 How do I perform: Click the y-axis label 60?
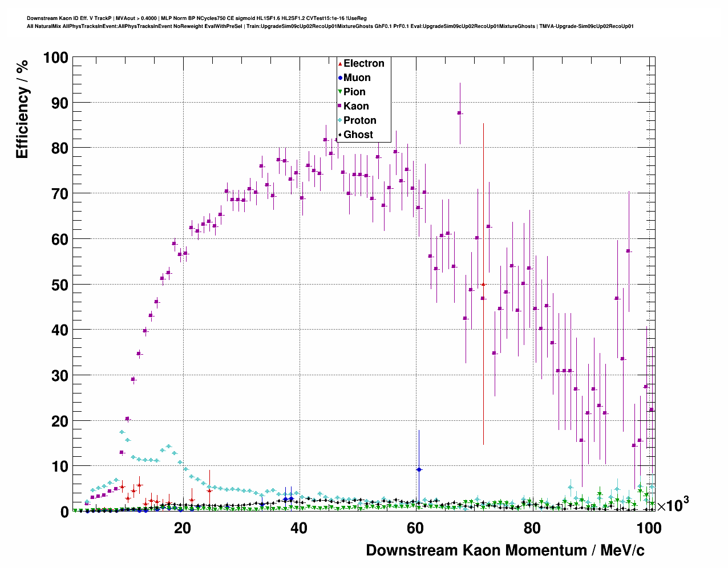tap(60, 240)
